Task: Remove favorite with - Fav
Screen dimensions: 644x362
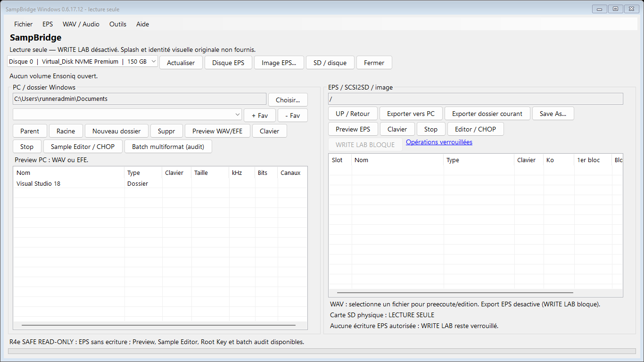Action: click(293, 115)
